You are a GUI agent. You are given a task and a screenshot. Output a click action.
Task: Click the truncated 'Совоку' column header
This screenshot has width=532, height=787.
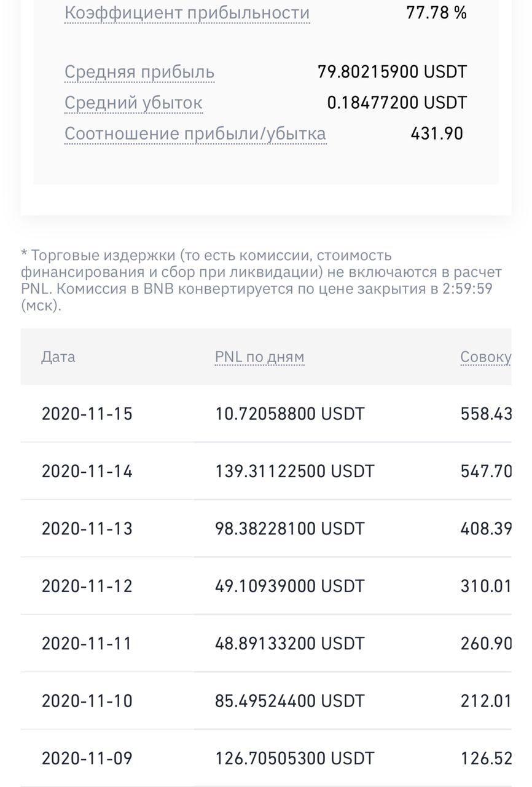coord(485,357)
